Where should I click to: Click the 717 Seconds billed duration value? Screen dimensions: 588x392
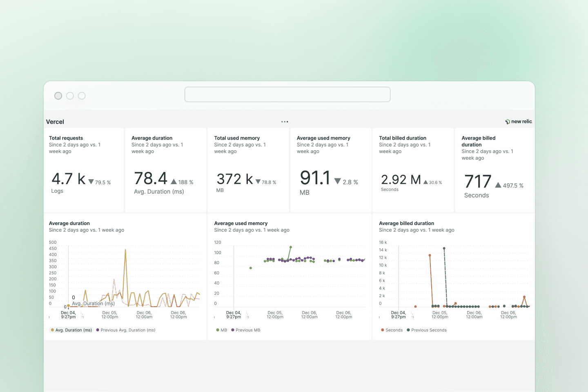pyautogui.click(x=478, y=182)
